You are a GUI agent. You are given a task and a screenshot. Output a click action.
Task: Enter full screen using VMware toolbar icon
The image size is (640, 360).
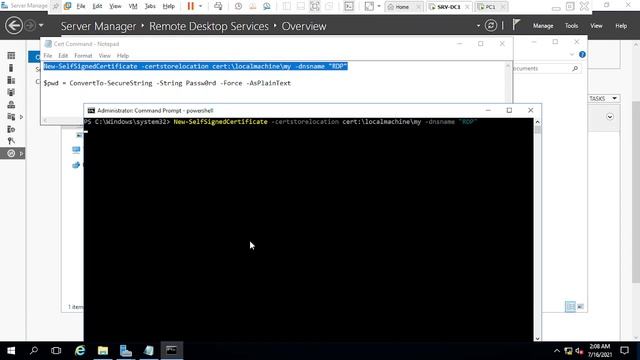click(x=369, y=6)
